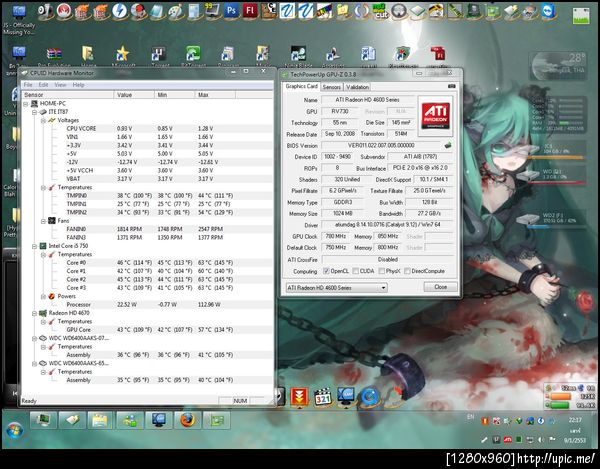The height and width of the screenshot is (469, 600).
Task: Open Help menu in HWMonitor
Action: 78,85
